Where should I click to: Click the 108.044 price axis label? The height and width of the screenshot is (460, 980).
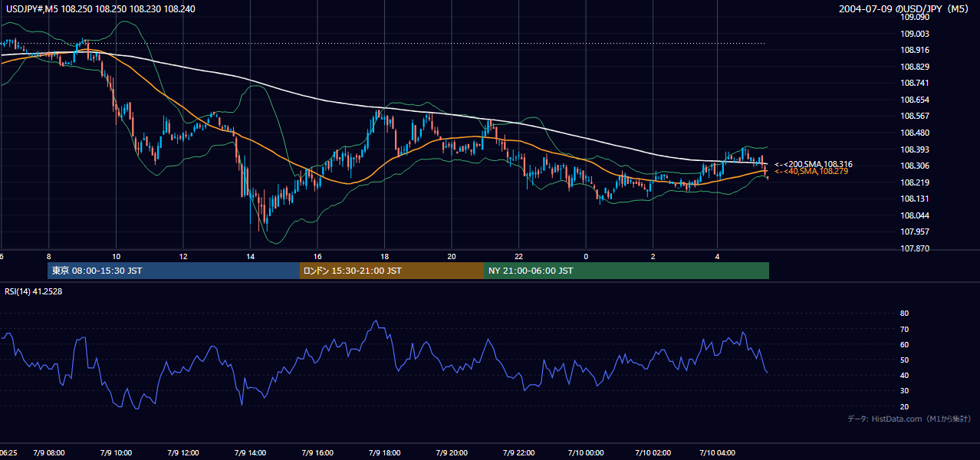point(914,215)
